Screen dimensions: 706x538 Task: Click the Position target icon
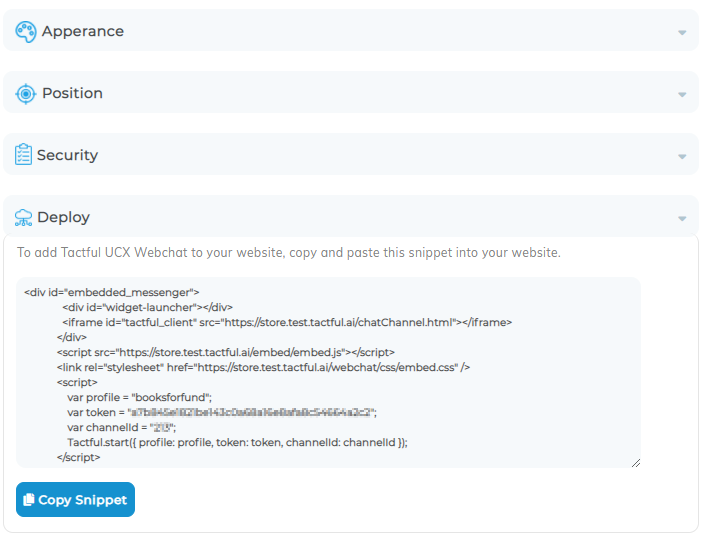pos(26,94)
